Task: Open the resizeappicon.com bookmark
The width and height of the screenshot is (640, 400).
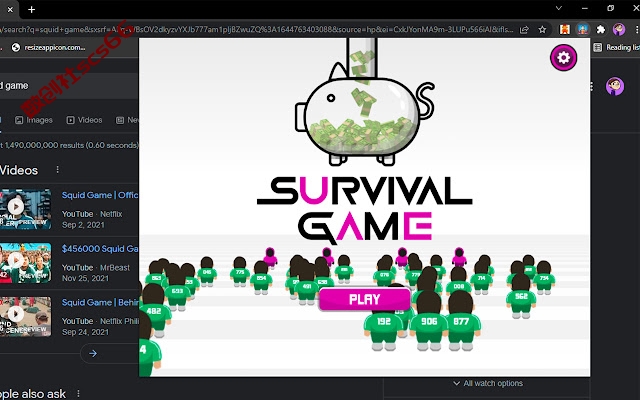Action: point(49,47)
